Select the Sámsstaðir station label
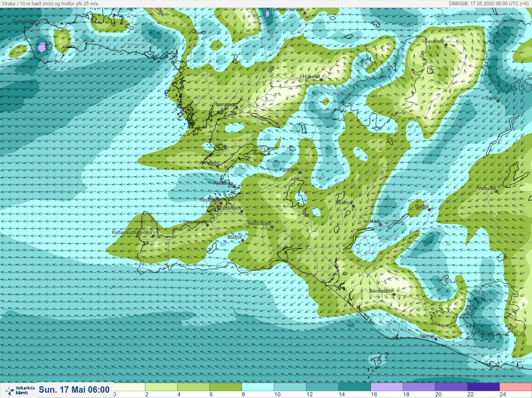Screen dimensions: 532x398 coord(381,291)
